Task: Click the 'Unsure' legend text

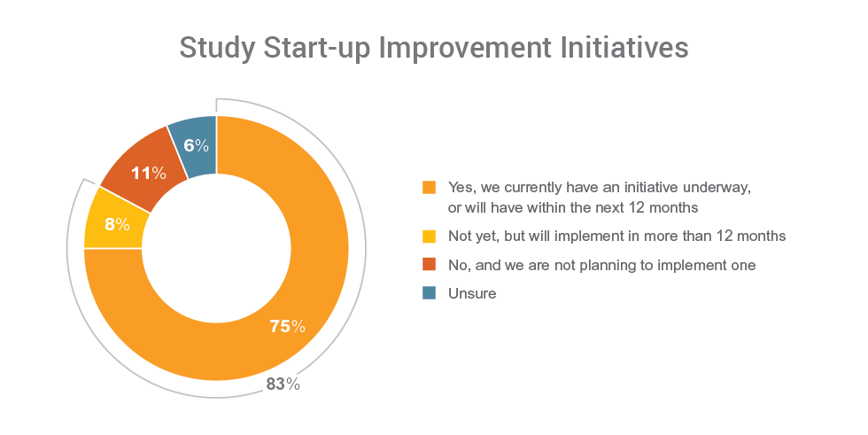Action: pos(472,293)
